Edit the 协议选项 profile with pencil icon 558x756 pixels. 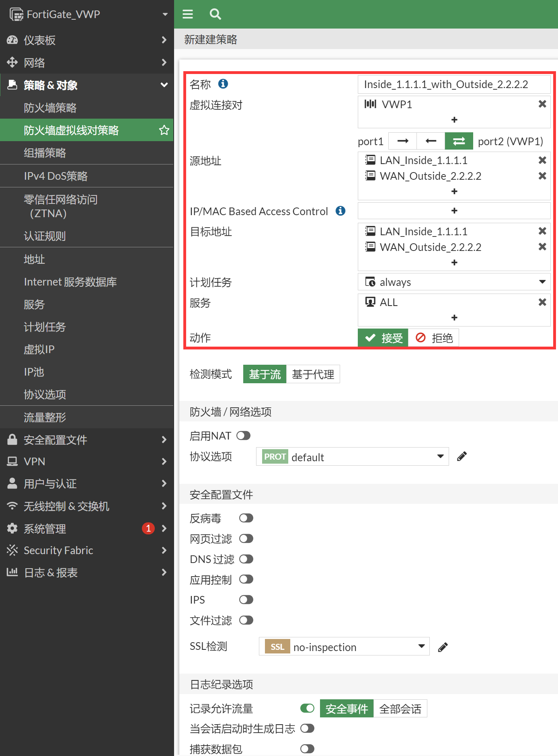[x=462, y=456]
